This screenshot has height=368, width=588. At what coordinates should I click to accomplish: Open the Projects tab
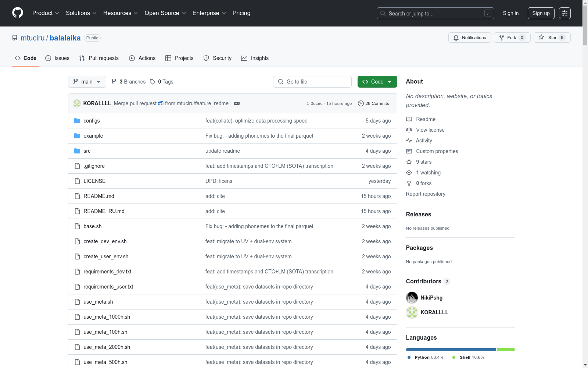click(x=179, y=58)
